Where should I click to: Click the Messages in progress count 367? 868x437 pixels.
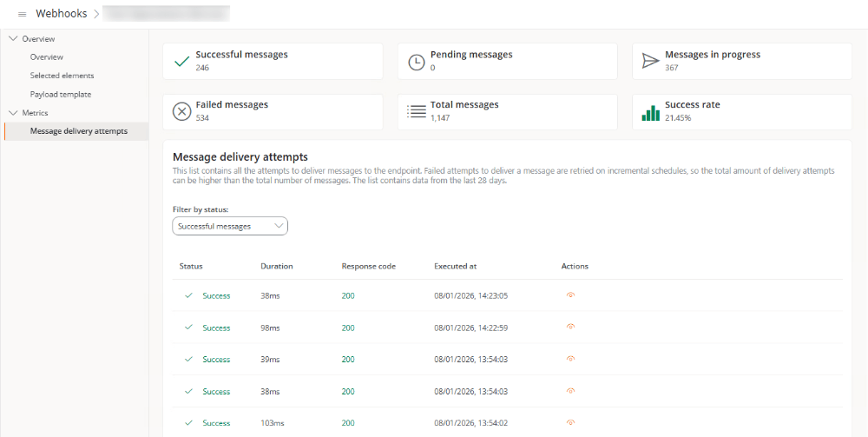pos(672,68)
